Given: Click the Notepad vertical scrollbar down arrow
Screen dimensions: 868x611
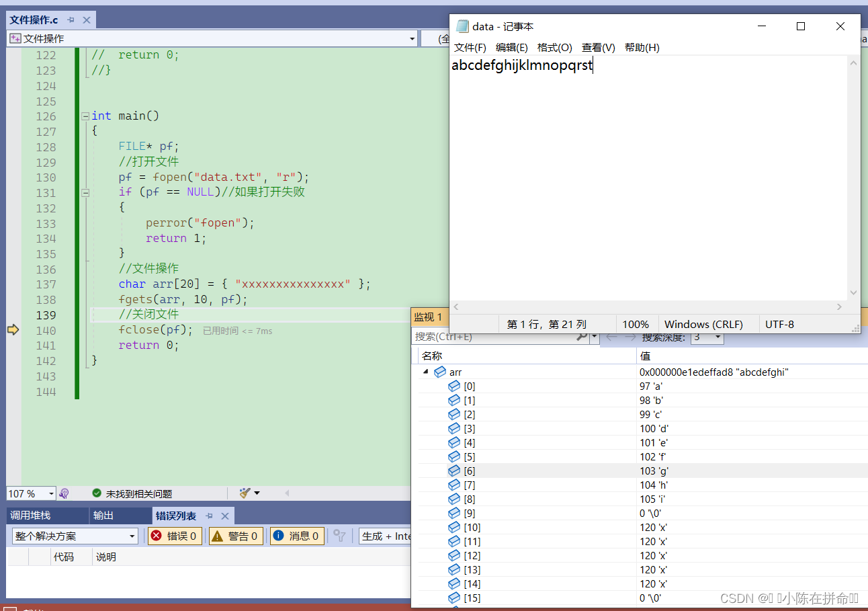Looking at the screenshot, I should [x=854, y=292].
